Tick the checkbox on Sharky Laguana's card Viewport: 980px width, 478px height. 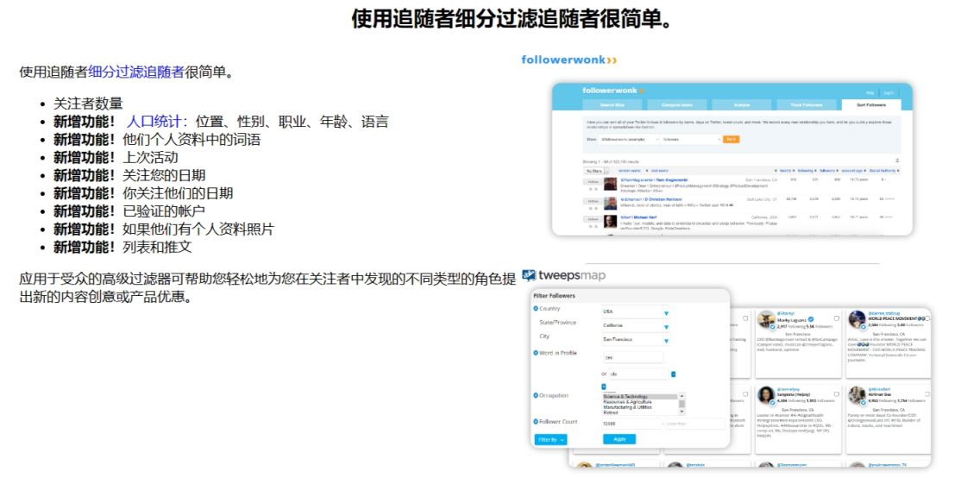836,318
